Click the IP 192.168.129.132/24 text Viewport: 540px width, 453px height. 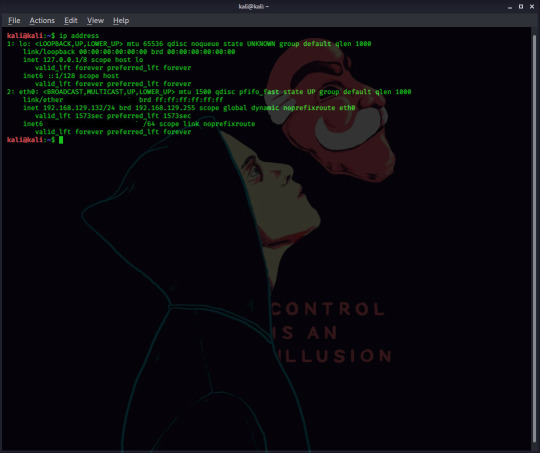tap(79, 108)
